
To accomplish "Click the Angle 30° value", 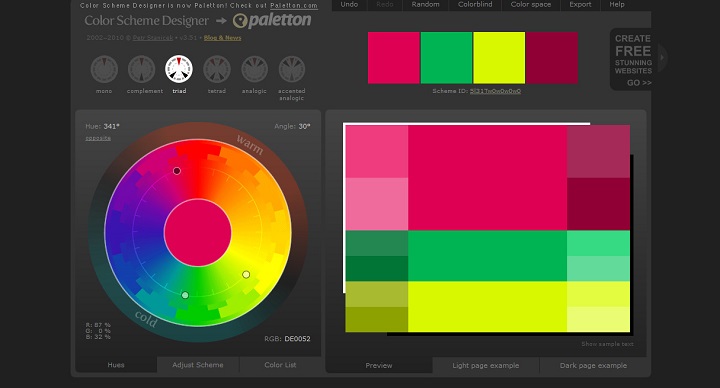I will (x=304, y=126).
